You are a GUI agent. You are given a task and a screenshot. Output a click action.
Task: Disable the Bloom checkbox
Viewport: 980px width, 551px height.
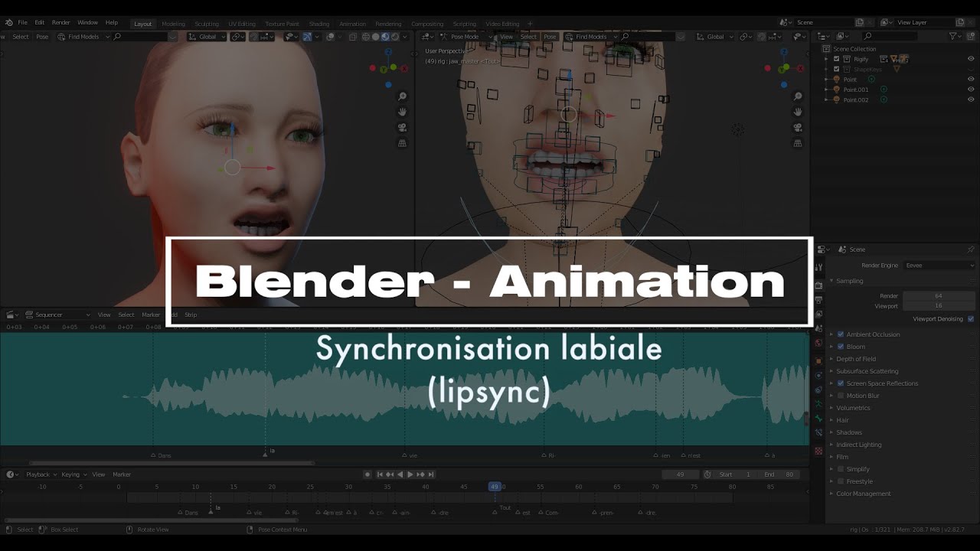(841, 347)
